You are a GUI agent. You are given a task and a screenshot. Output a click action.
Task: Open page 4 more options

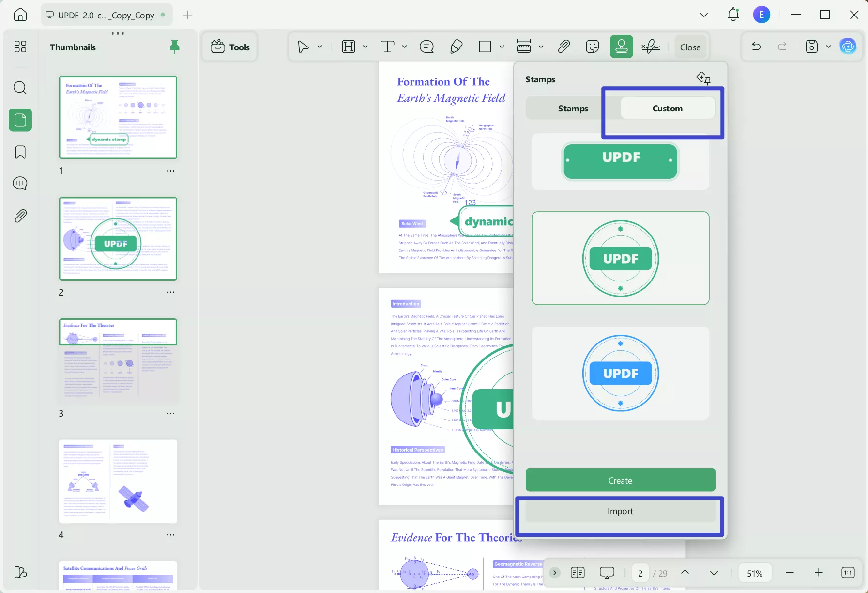170,535
